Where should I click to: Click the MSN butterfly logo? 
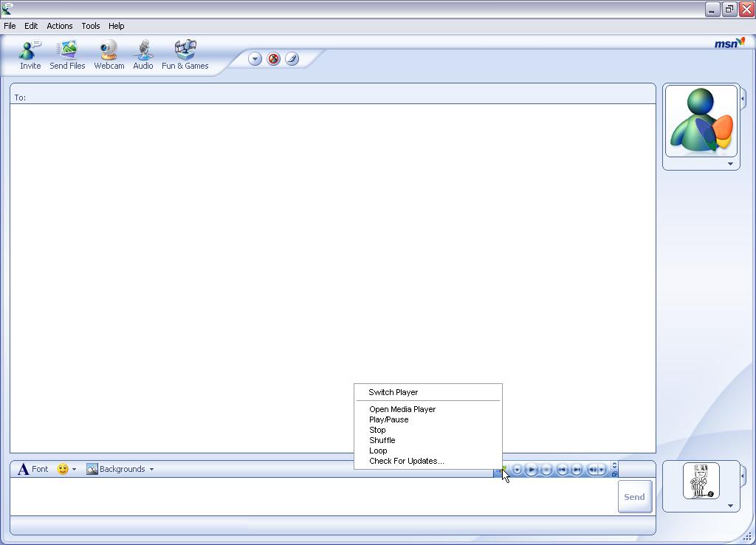tap(729, 43)
